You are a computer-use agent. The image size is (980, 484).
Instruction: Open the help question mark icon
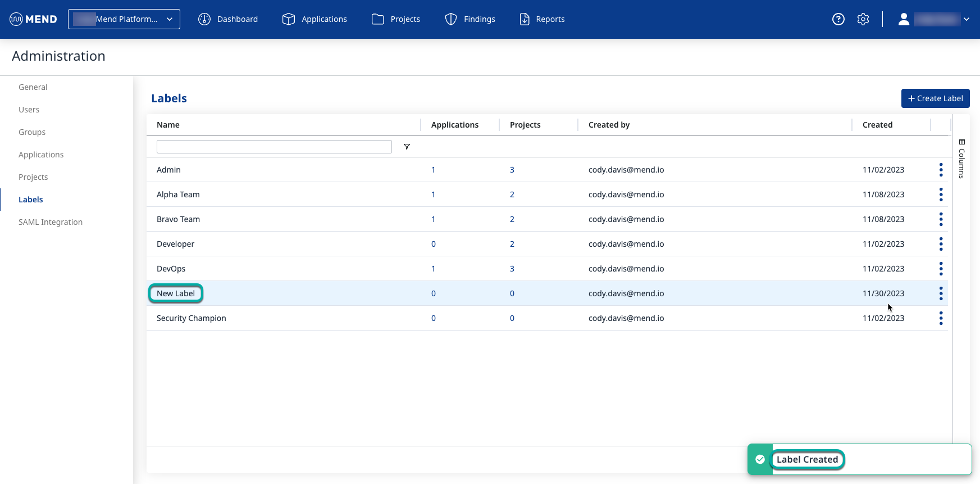[x=838, y=19]
